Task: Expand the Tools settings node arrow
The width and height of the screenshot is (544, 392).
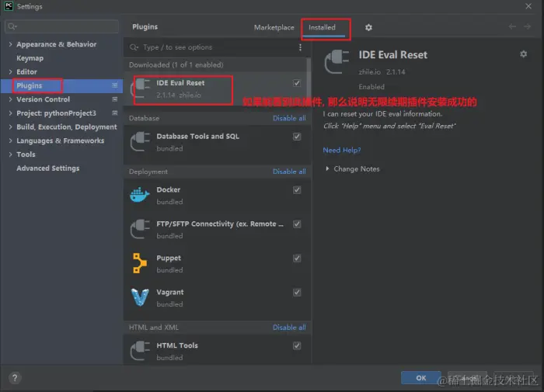Action: 10,154
